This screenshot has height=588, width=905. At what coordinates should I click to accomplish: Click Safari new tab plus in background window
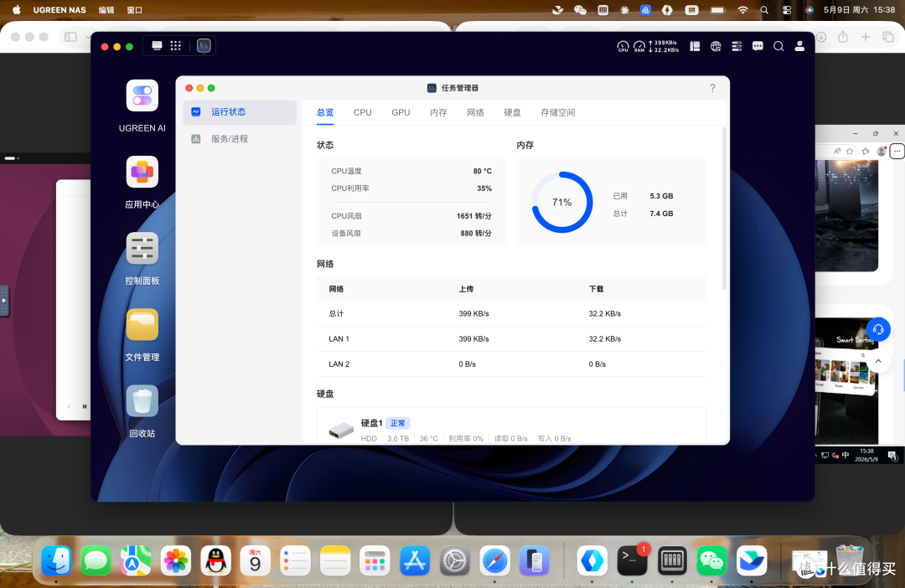click(866, 37)
